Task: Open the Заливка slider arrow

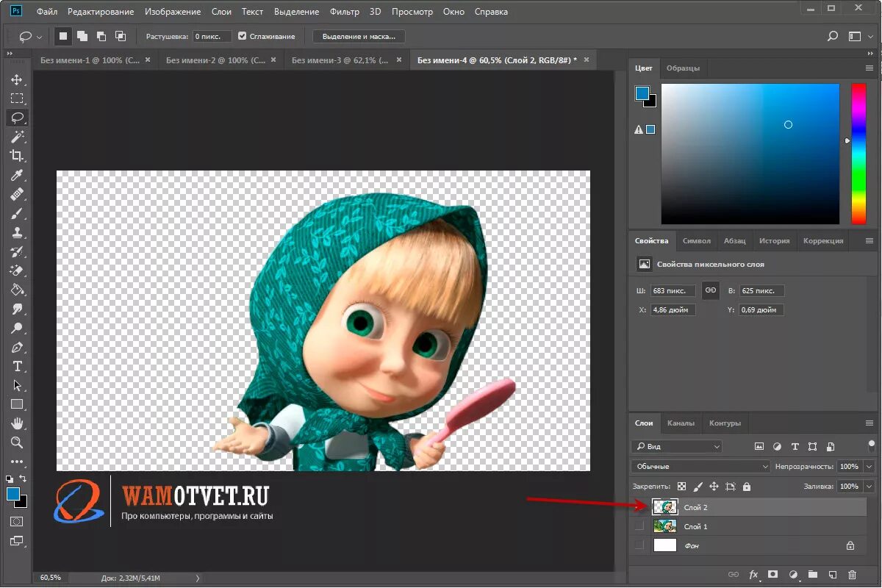Action: [870, 487]
